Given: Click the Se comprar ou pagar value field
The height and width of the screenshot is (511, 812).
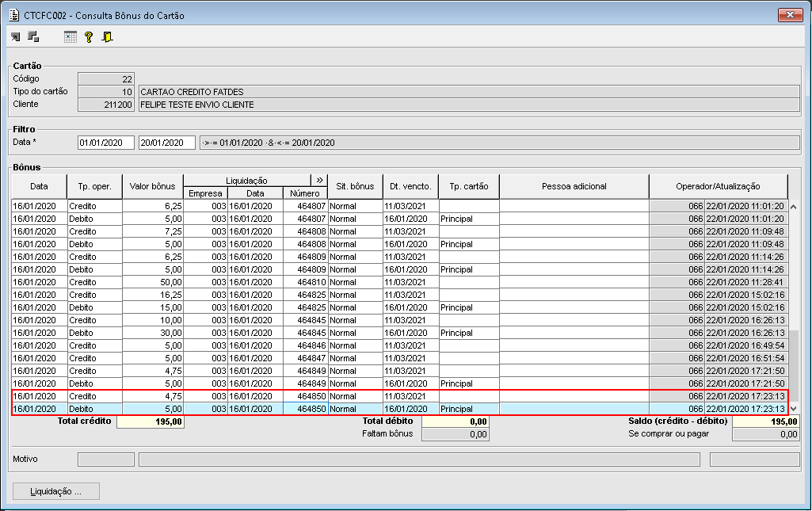Looking at the screenshot, I should click(x=766, y=434).
